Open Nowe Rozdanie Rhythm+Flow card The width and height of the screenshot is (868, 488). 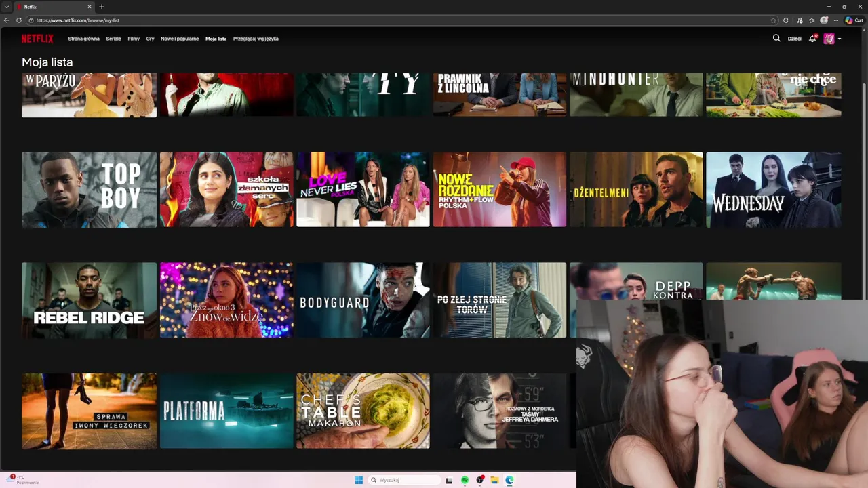pos(500,189)
